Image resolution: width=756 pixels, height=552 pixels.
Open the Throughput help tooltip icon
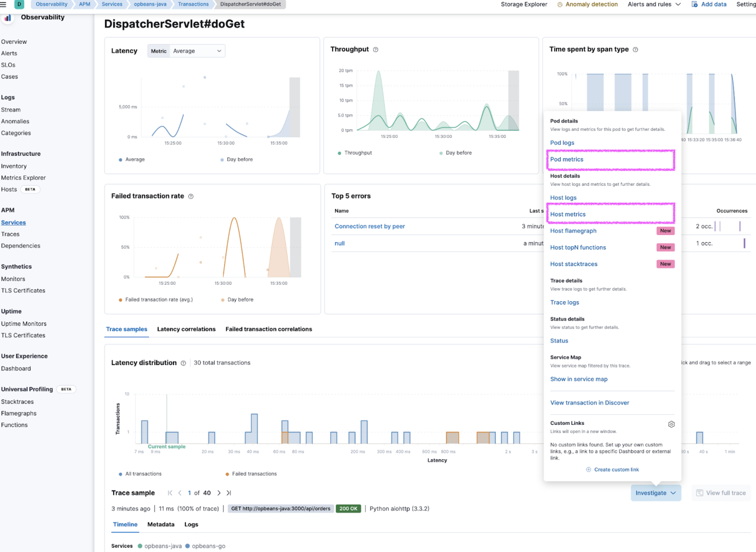tap(376, 49)
